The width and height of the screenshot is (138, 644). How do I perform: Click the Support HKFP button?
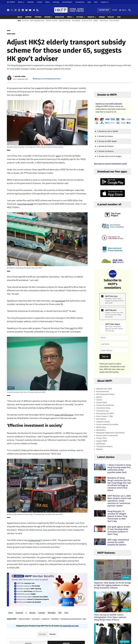104,10
